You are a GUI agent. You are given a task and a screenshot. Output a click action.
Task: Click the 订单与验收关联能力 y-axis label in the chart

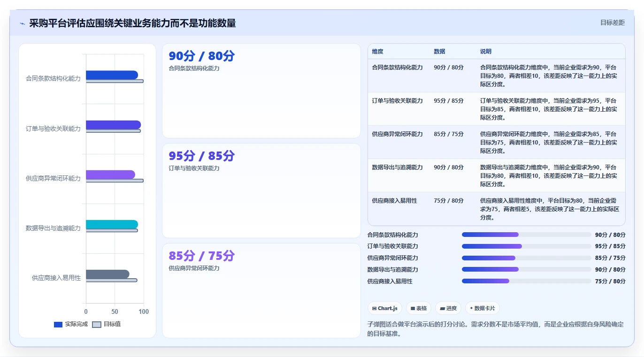pyautogui.click(x=53, y=129)
